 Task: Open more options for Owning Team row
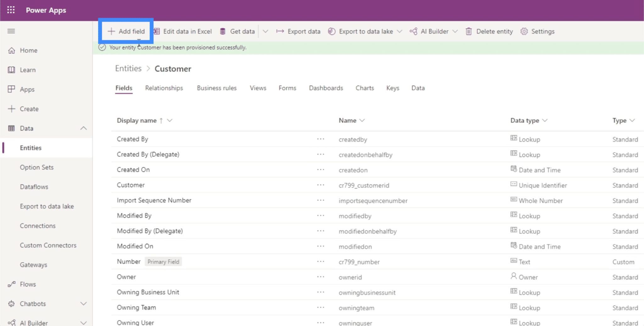[320, 307]
